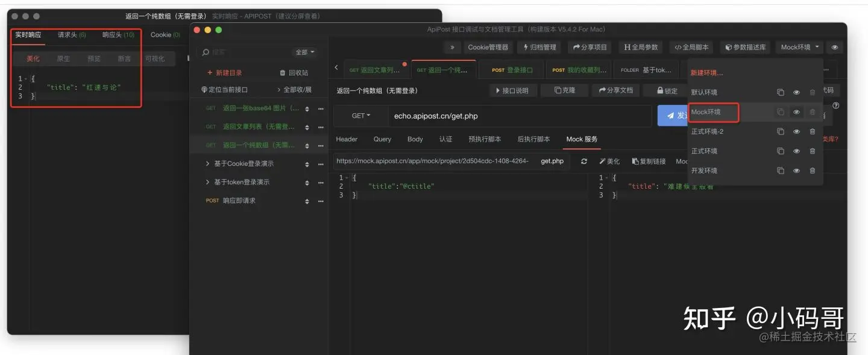The width and height of the screenshot is (868, 355).
Task: Open 全局参数 settings
Action: (641, 47)
